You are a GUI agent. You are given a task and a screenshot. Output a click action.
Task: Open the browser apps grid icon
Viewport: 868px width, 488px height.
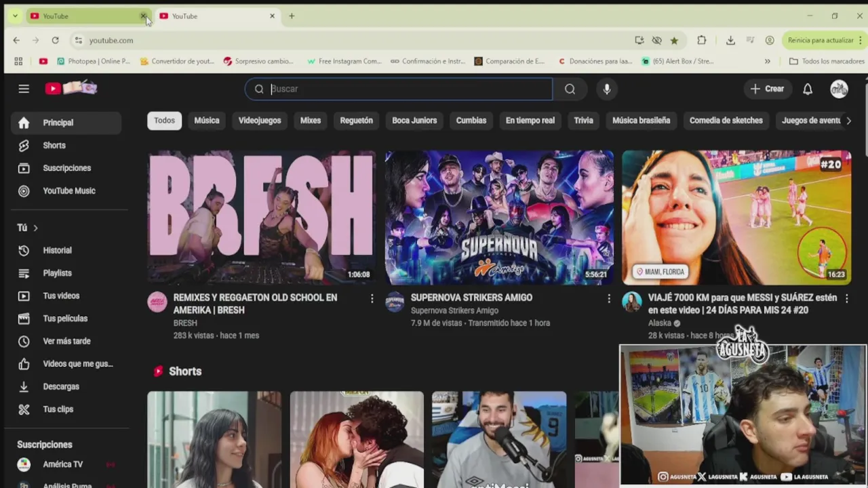[18, 61]
